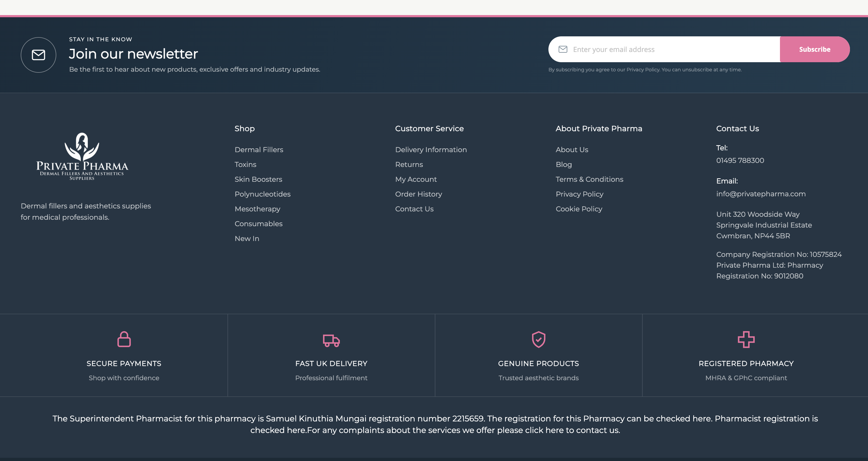The image size is (868, 461).
Task: Go to the Toxins category
Action: coord(245,165)
